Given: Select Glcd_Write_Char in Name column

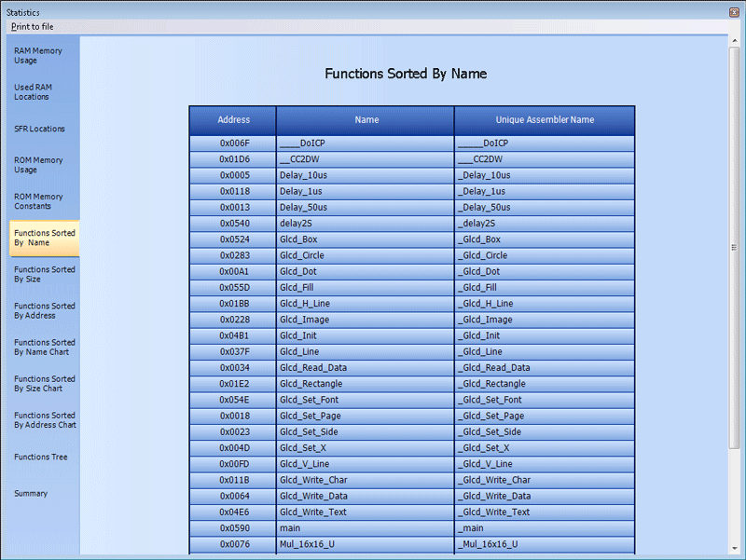Looking at the screenshot, I should pos(366,480).
